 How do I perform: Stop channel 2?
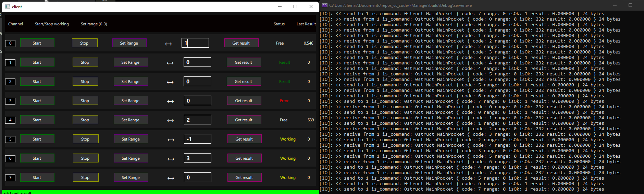[85, 81]
